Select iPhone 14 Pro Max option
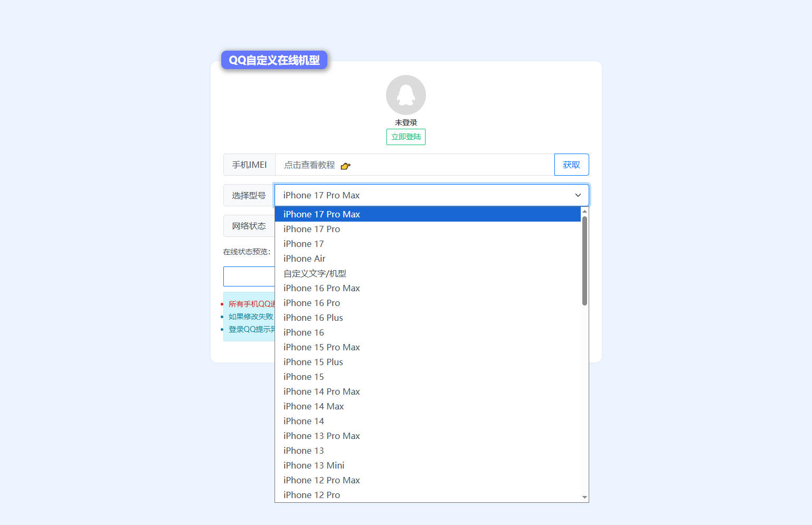 (428, 392)
